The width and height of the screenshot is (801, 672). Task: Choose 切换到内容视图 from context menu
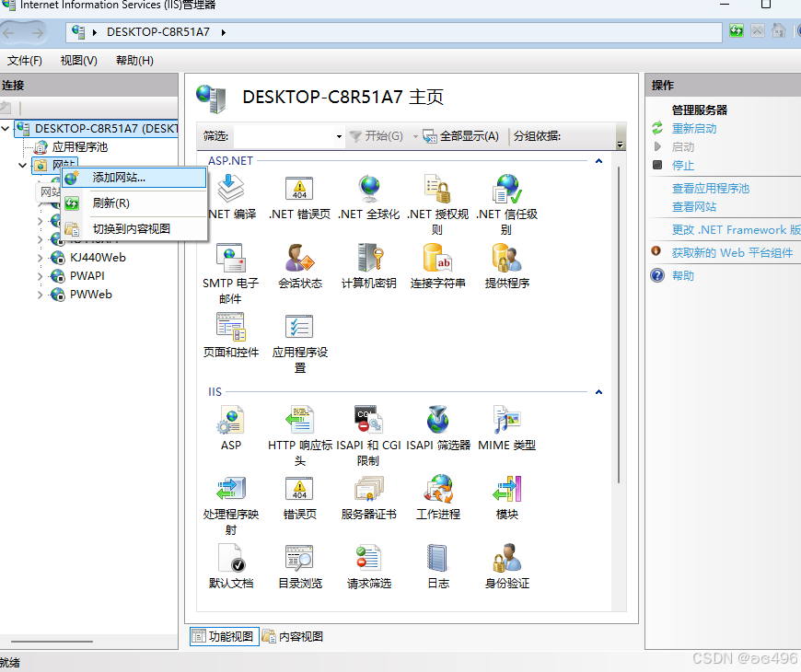tap(133, 229)
